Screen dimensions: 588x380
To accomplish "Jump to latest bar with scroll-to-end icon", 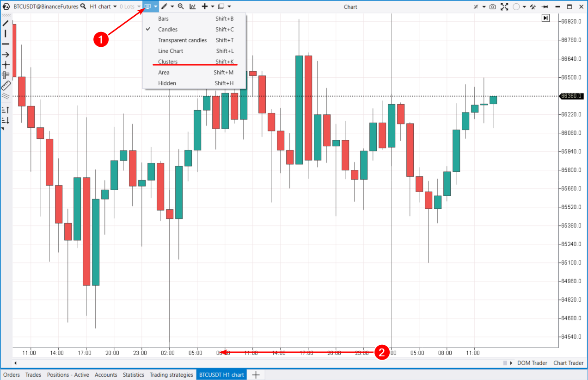I will pos(545,18).
